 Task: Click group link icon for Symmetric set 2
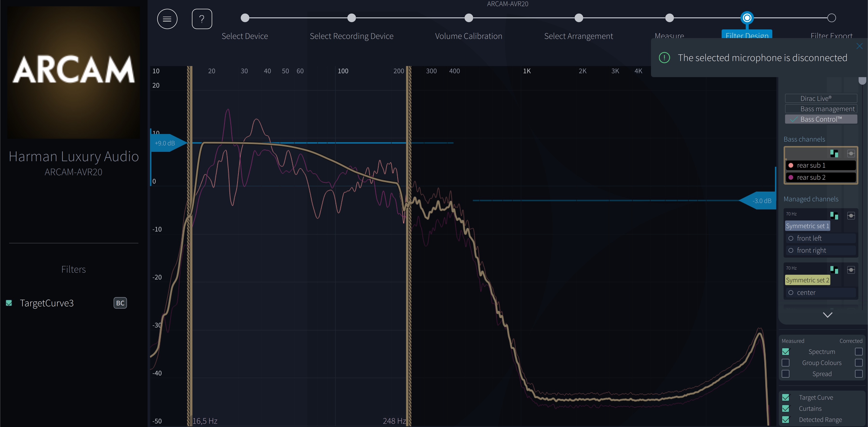(834, 270)
